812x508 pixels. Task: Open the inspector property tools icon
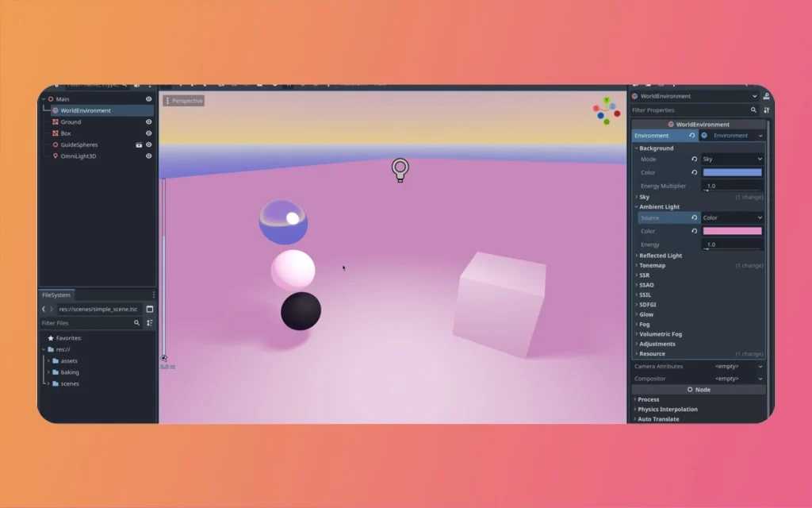[766, 110]
